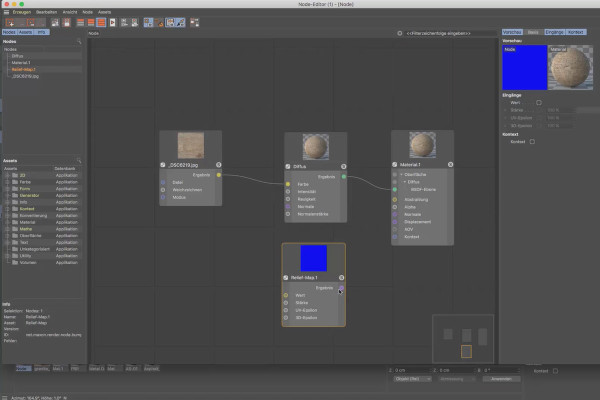Click the round icon right of the Relief-Map.1 title
This screenshot has height=400, width=600.
(341, 278)
